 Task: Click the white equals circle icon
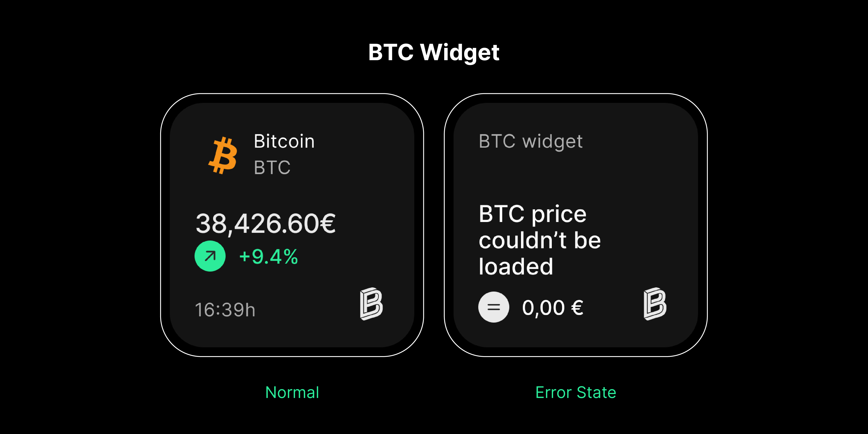[493, 307]
